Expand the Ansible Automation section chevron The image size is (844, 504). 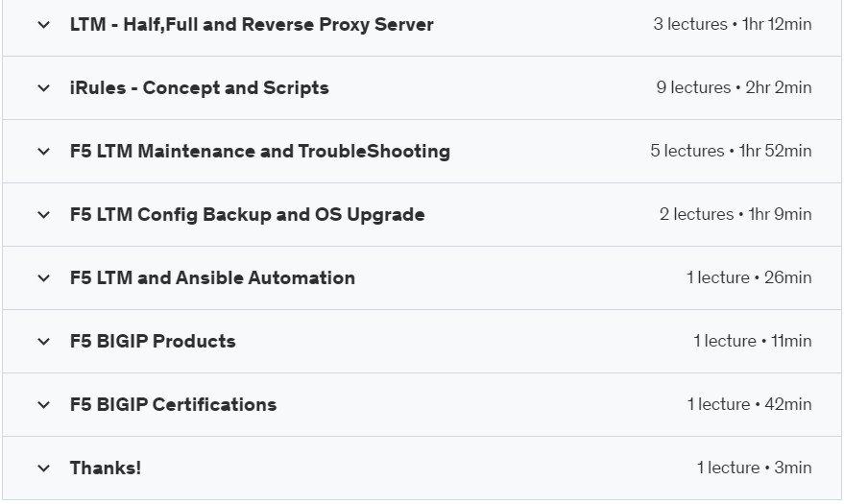click(x=43, y=278)
